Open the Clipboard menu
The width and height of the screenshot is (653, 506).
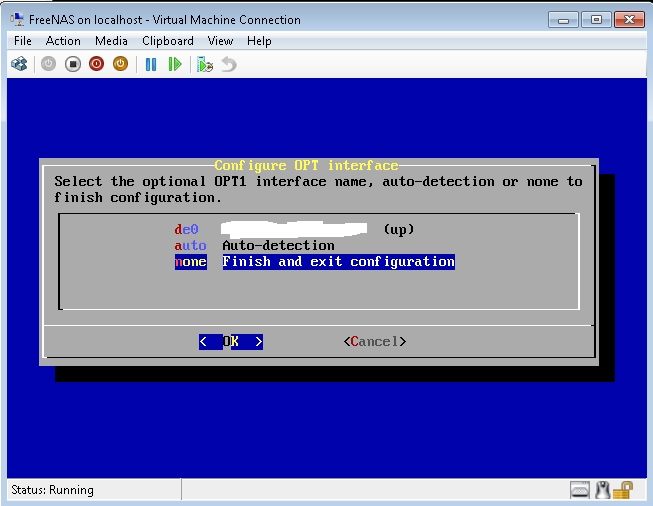point(168,41)
